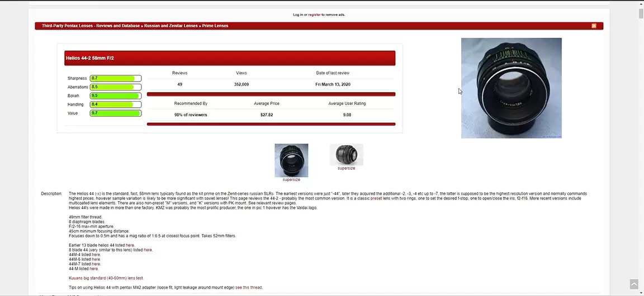
Task: Click the scrollbar up arrow
Action: (641, 3)
